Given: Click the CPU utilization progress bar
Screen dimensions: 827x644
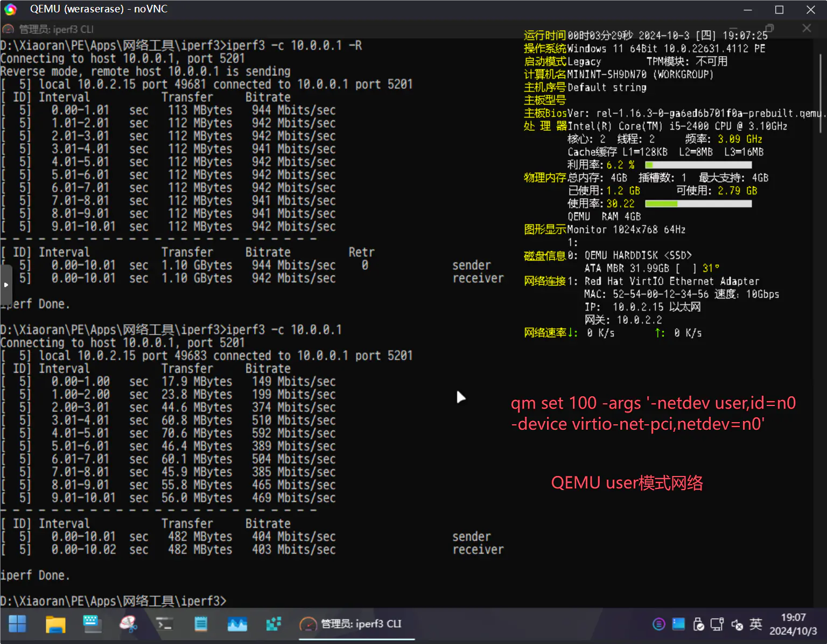Looking at the screenshot, I should (698, 165).
